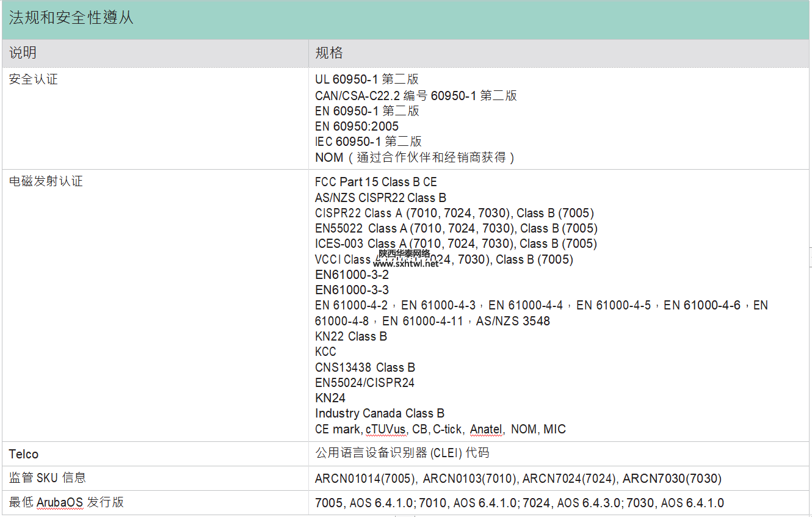The height and width of the screenshot is (517, 812).
Task: Click the AS/NZS CISPR22 Class B line
Action: (380, 198)
